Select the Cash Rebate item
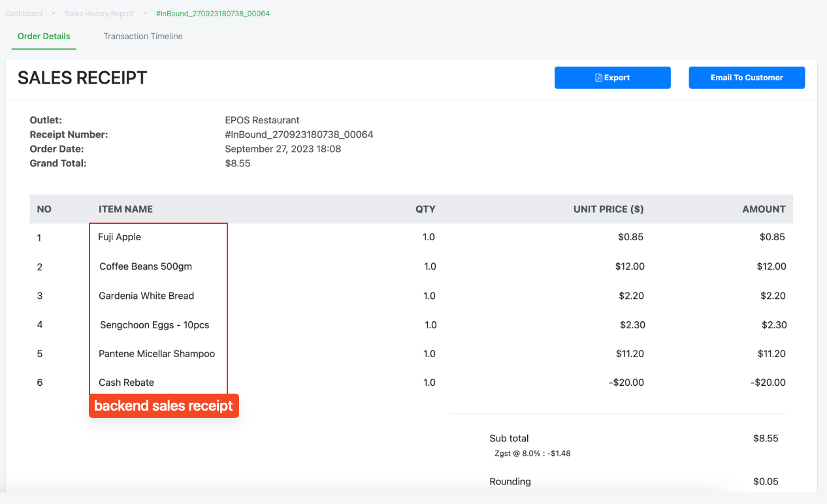The image size is (827, 504). [x=127, y=383]
